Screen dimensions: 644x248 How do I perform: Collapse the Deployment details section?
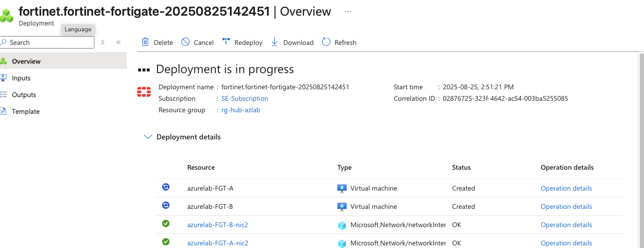[x=148, y=137]
